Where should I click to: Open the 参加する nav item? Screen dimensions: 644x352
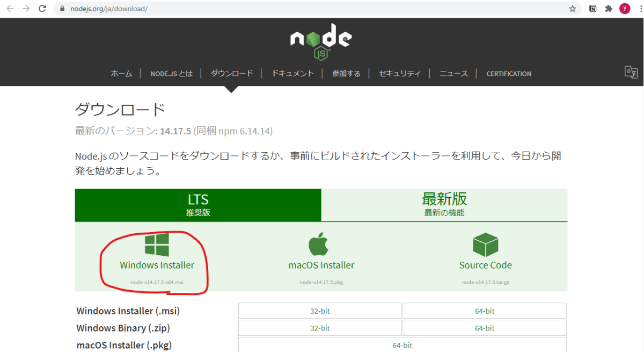click(x=346, y=74)
